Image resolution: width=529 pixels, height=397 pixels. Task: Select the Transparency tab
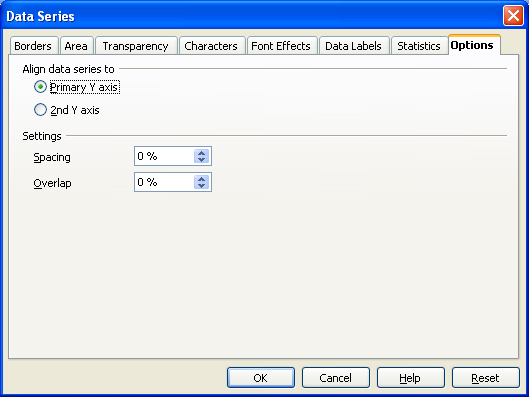(136, 46)
